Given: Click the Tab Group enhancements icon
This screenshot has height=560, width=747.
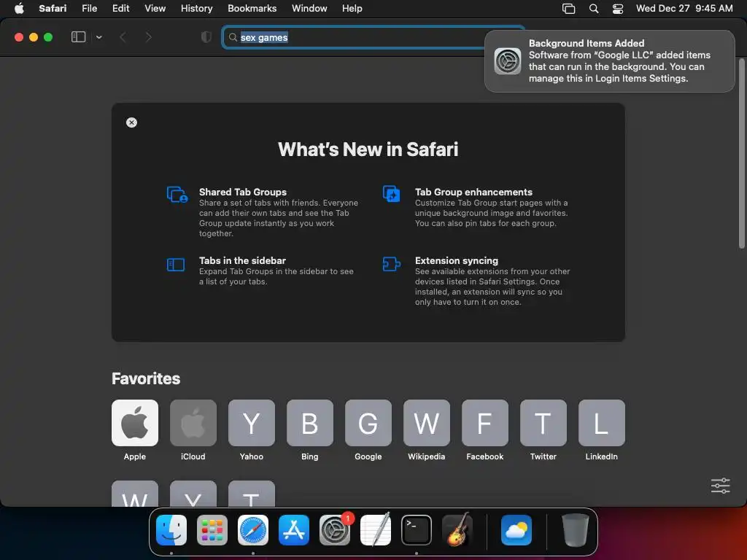Looking at the screenshot, I should (391, 194).
